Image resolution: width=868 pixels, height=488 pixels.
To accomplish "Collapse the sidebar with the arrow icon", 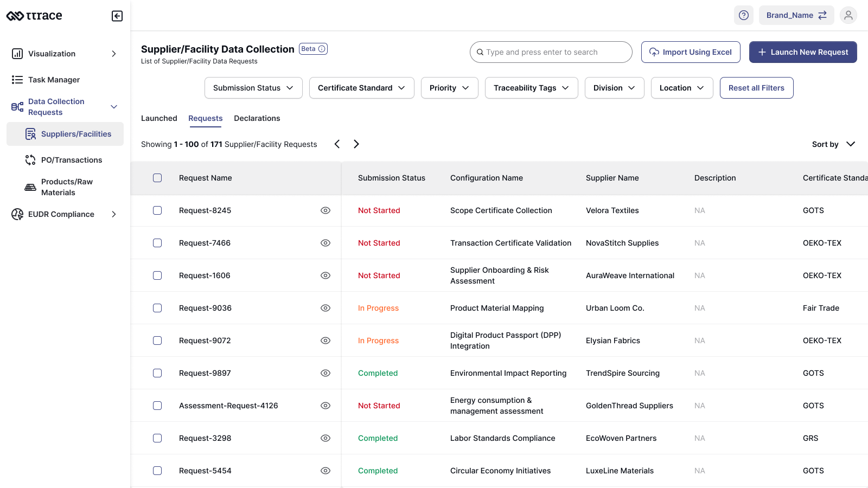I will tap(117, 16).
